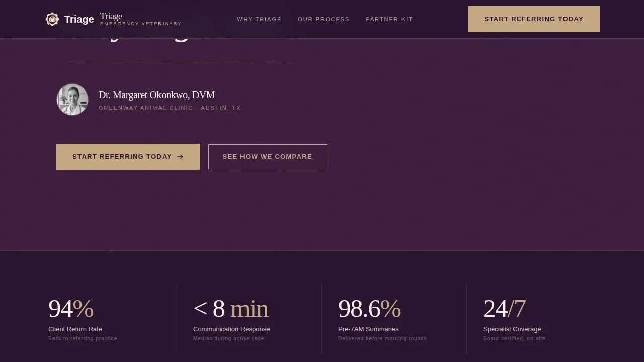
Task: Select the name Dr. Margaret Okonkwo, DVM
Action: point(156,95)
